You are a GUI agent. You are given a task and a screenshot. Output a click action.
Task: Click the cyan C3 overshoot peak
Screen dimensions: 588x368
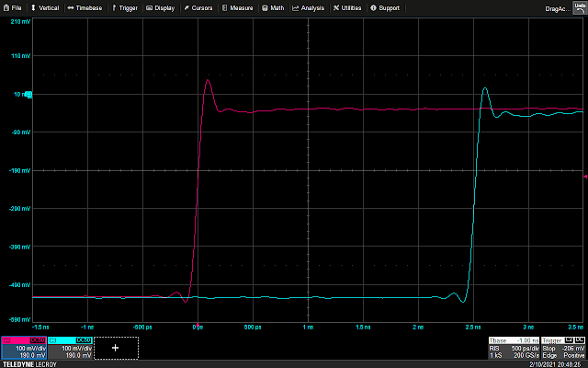point(485,88)
